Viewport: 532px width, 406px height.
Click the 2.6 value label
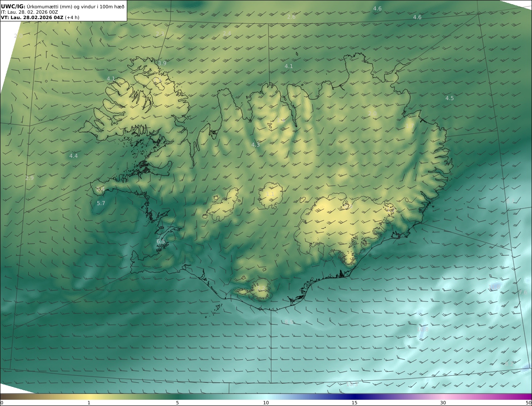click(291, 17)
